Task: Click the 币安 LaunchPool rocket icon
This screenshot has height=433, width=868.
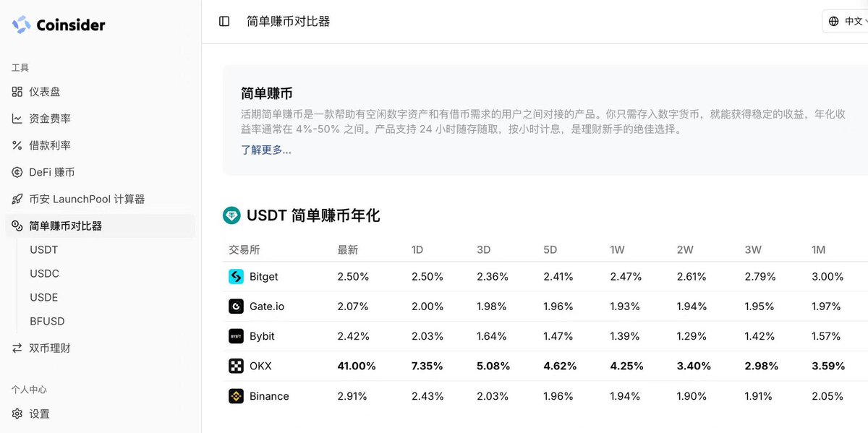Action: point(17,199)
